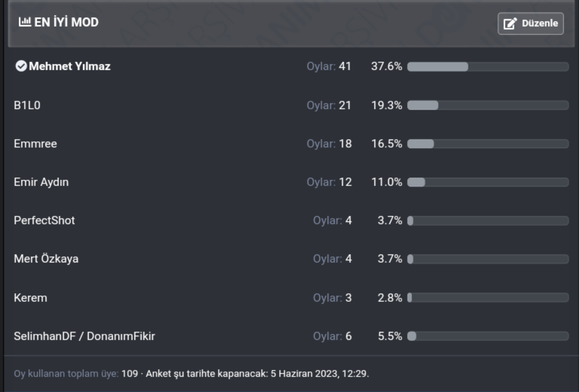The width and height of the screenshot is (579, 392).
Task: Select the B1L0 poll option
Action: 27,105
